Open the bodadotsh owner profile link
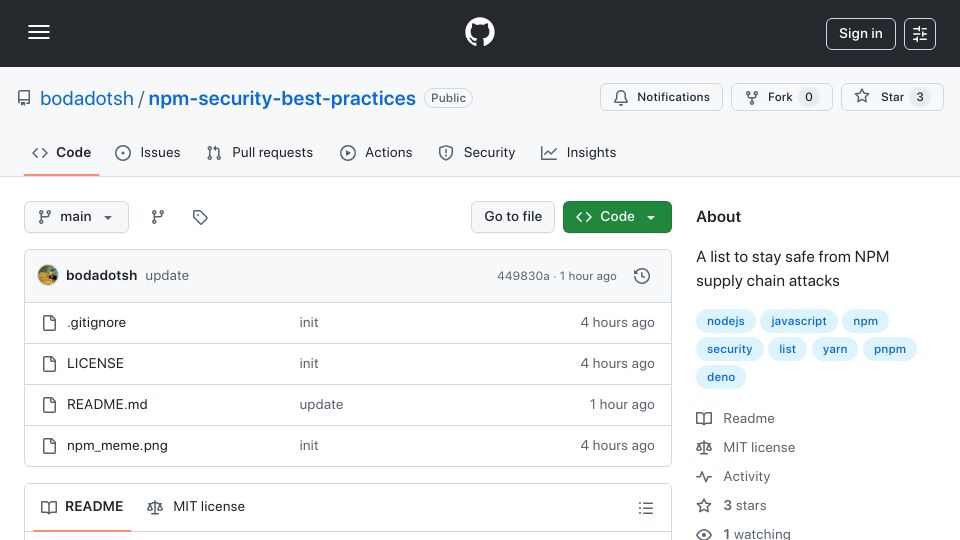This screenshot has height=540, width=960. pyautogui.click(x=86, y=98)
